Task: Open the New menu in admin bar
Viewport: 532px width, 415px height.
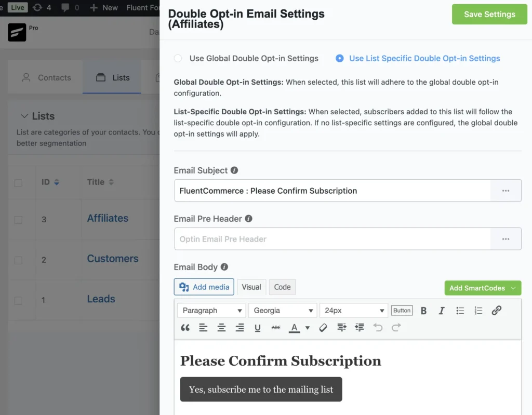Action: 104,7
